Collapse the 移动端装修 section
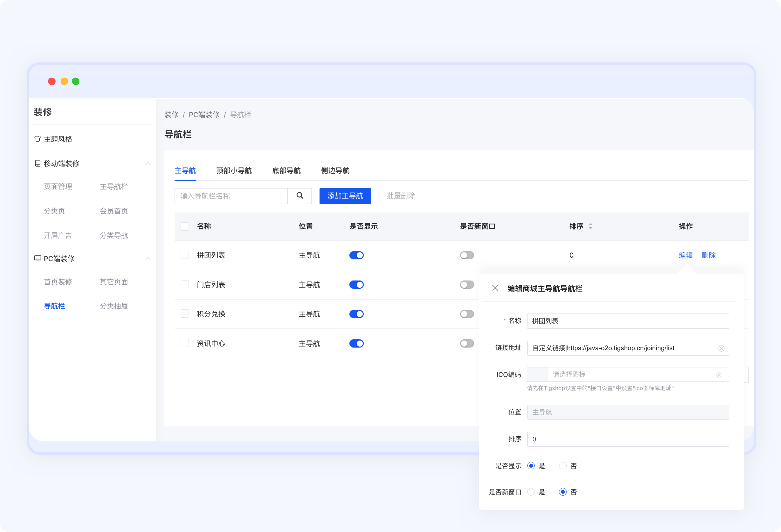This screenshot has height=532, width=781. click(148, 164)
